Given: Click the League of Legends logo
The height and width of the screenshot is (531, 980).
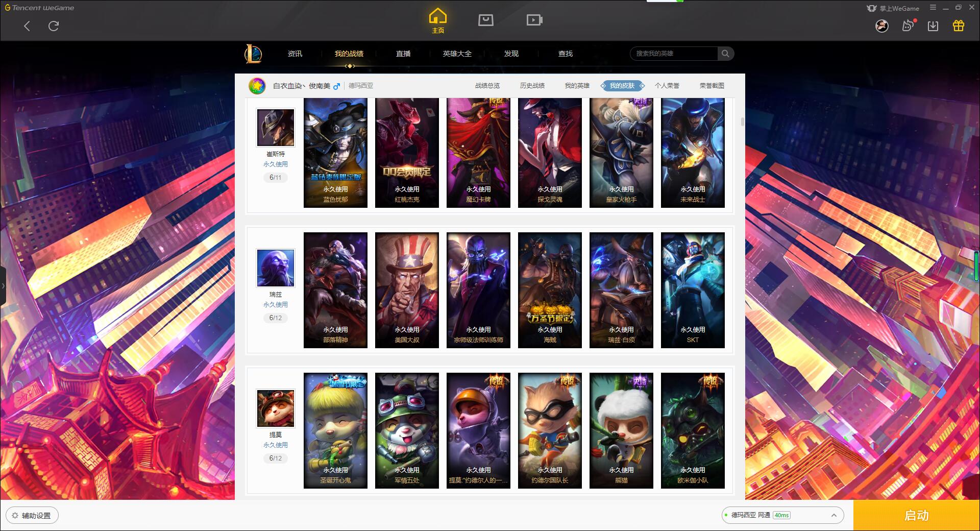Looking at the screenshot, I should click(253, 54).
